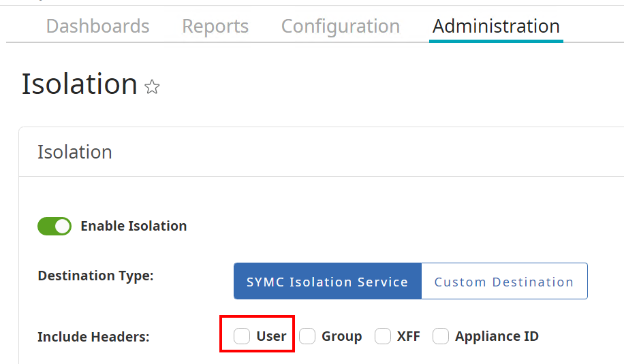
Task: Click the "Destination Type:" label
Action: pos(95,276)
